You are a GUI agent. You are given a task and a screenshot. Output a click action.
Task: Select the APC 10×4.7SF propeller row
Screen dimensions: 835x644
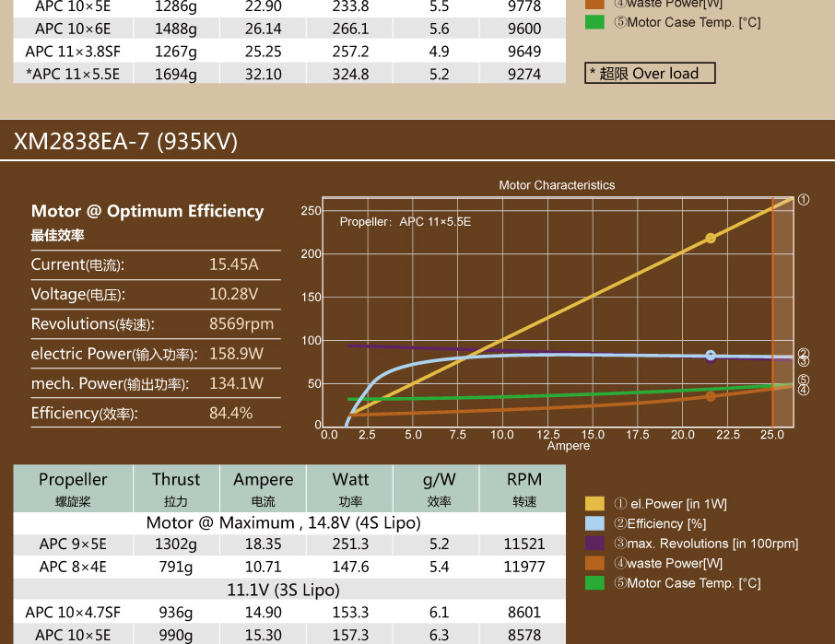point(289,612)
